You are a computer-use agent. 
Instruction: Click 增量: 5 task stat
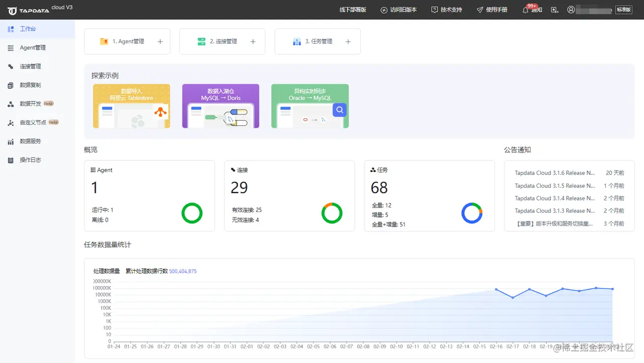click(x=380, y=215)
